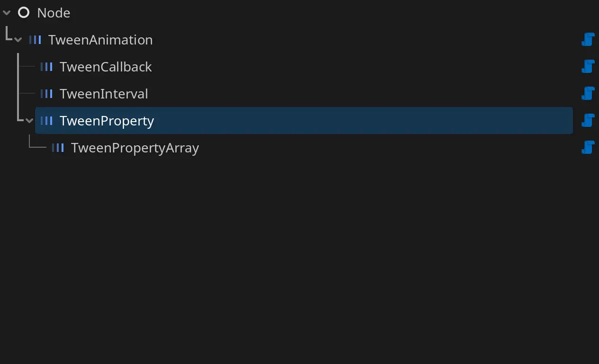Select the TweenInterval node
Viewport: 599px width, 364px height.
tap(104, 94)
